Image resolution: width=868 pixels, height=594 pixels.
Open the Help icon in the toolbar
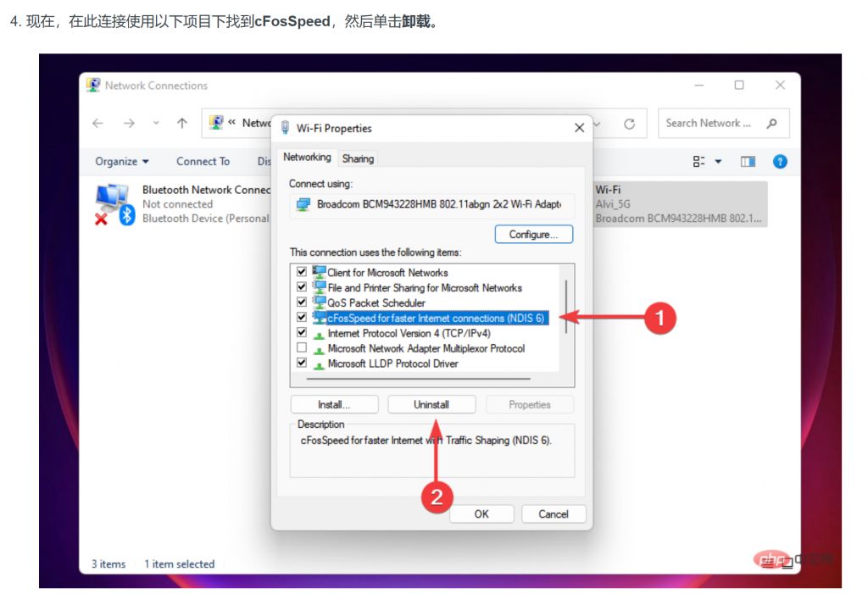coord(779,161)
